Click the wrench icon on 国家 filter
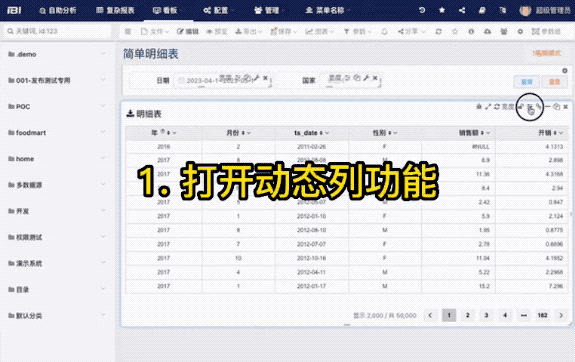The height and width of the screenshot is (362, 575). [x=366, y=78]
